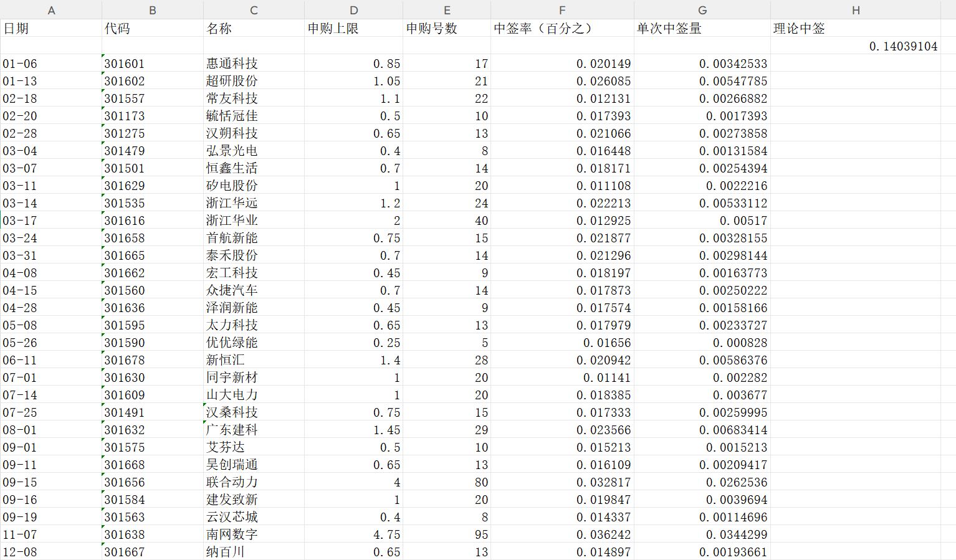Select name cell 云汉芯城

tap(254, 516)
